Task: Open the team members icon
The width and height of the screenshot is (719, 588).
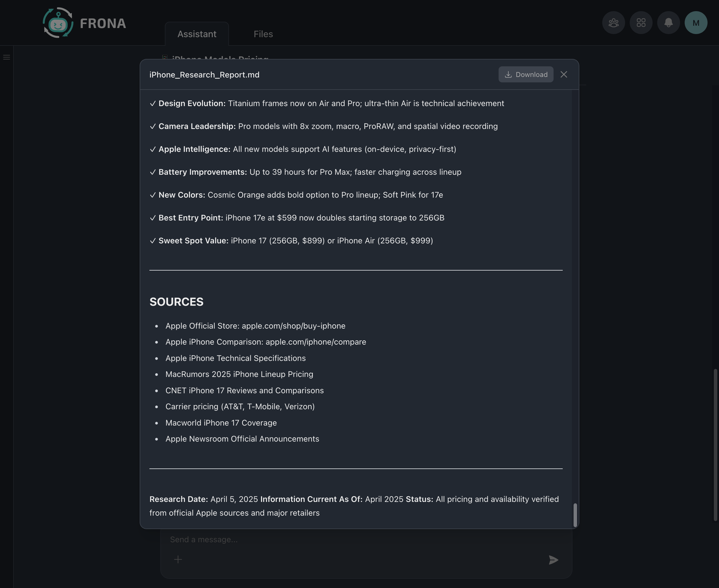Action: [613, 22]
